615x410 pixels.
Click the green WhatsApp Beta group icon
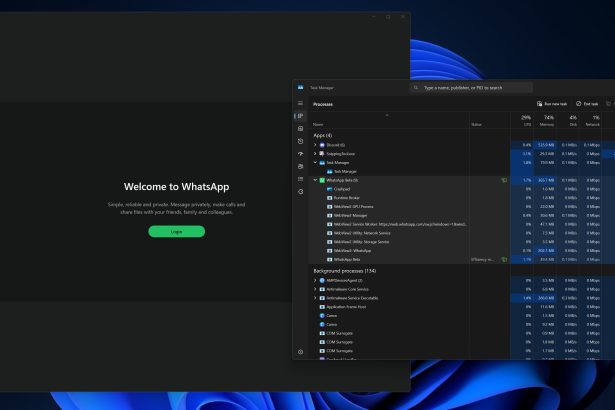click(x=322, y=180)
